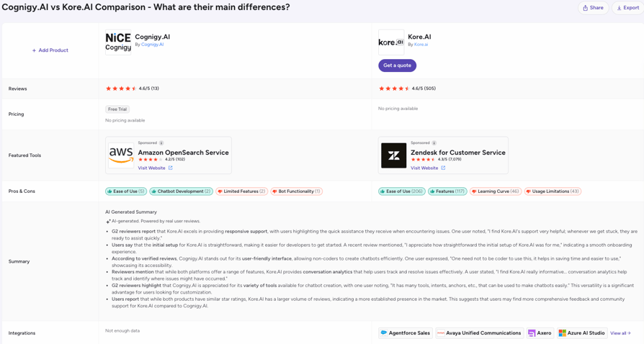Open Amazon OpenSearch Service title
644x344 pixels.
pyautogui.click(x=183, y=153)
